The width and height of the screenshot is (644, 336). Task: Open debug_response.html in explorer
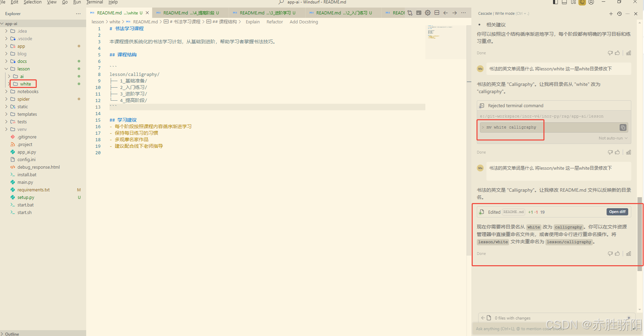(x=38, y=167)
